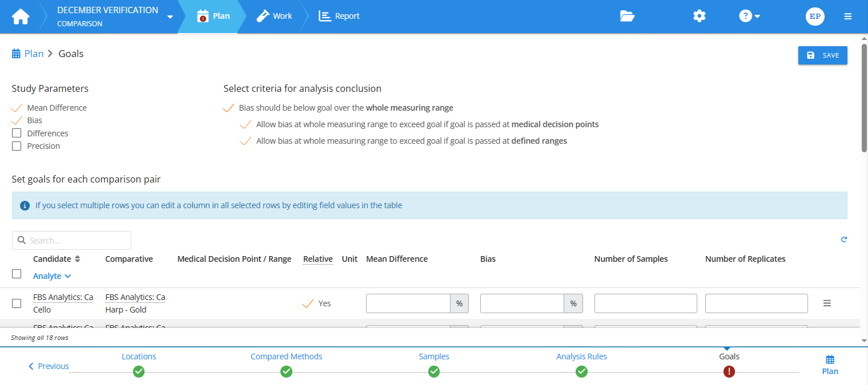Open row actions menu for Cello row
Screen dimensions: 868x385
pos(826,303)
